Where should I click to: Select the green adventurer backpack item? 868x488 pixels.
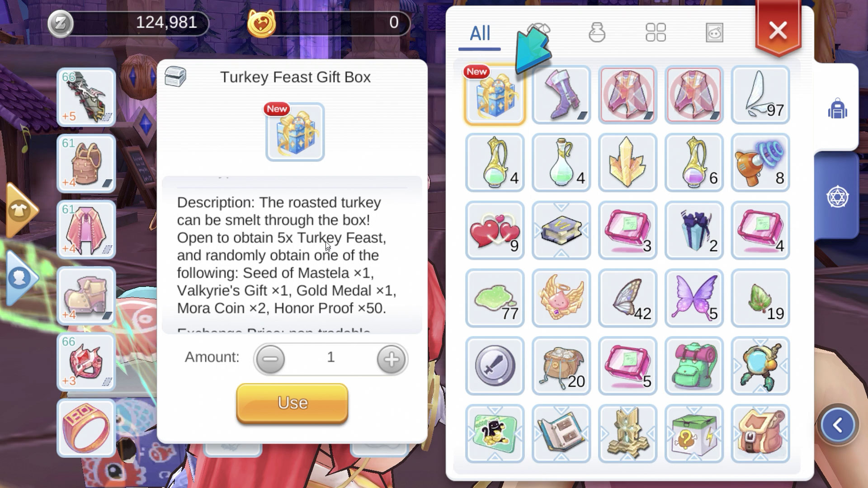click(694, 366)
